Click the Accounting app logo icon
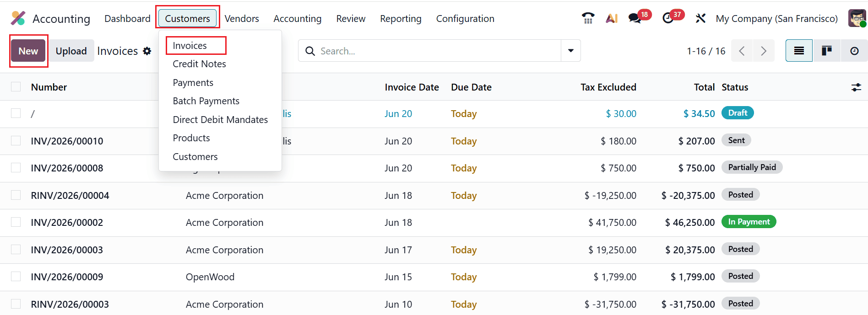The height and width of the screenshot is (315, 868). (x=18, y=18)
